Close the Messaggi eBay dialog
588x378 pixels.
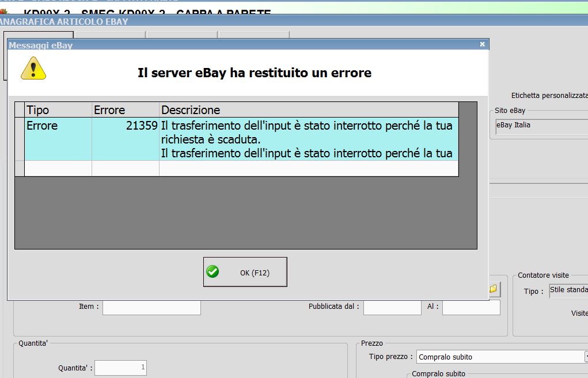[x=482, y=44]
